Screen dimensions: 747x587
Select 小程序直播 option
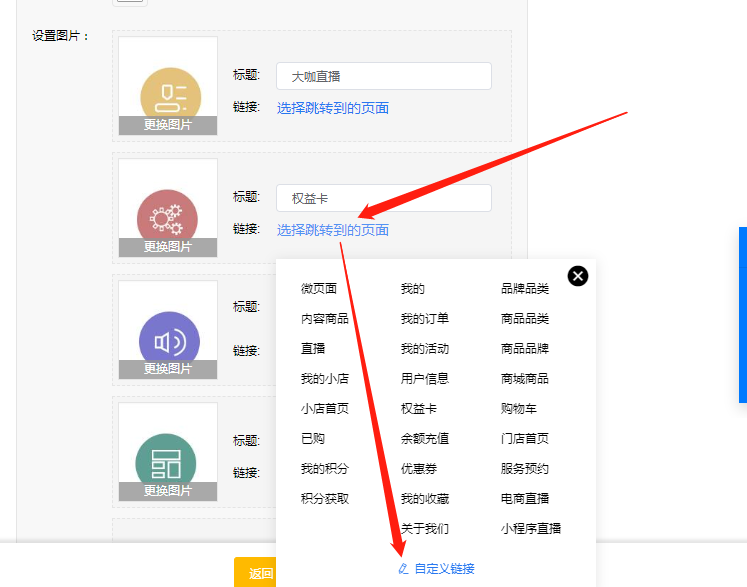[531, 529]
